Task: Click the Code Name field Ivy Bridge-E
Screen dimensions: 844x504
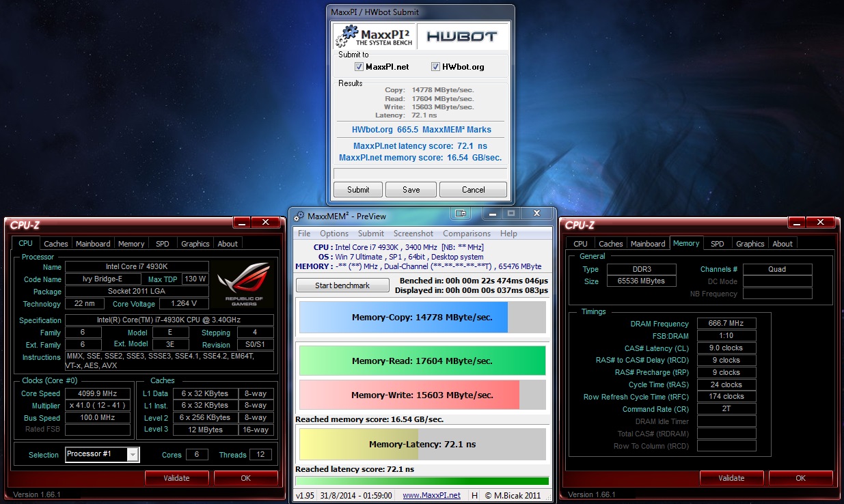Action: point(104,279)
